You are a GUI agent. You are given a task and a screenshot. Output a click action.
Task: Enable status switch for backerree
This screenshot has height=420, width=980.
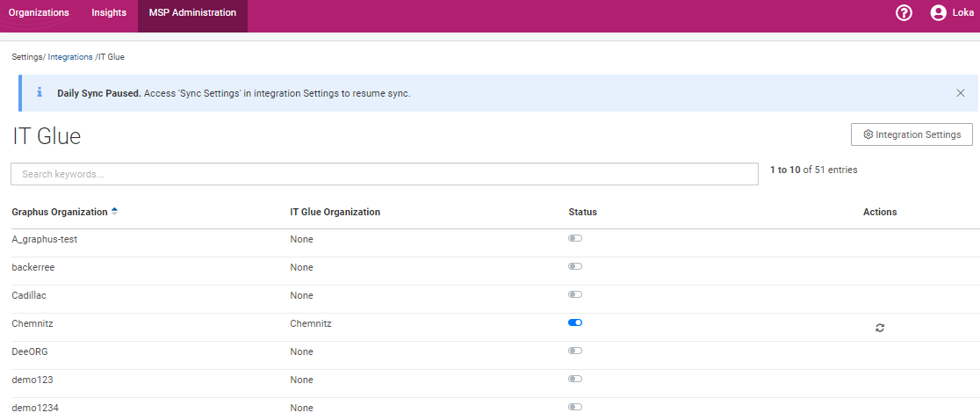[x=575, y=266]
